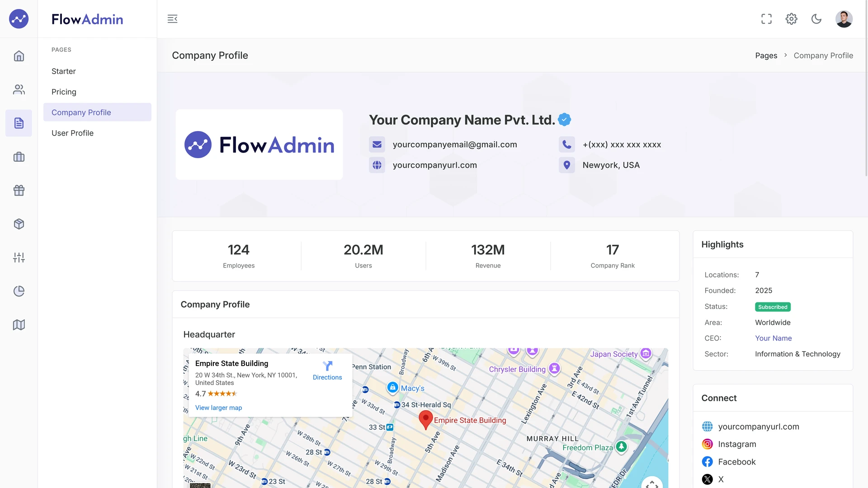The image size is (868, 488).
Task: Open the users sidebar icon
Action: [x=19, y=89]
